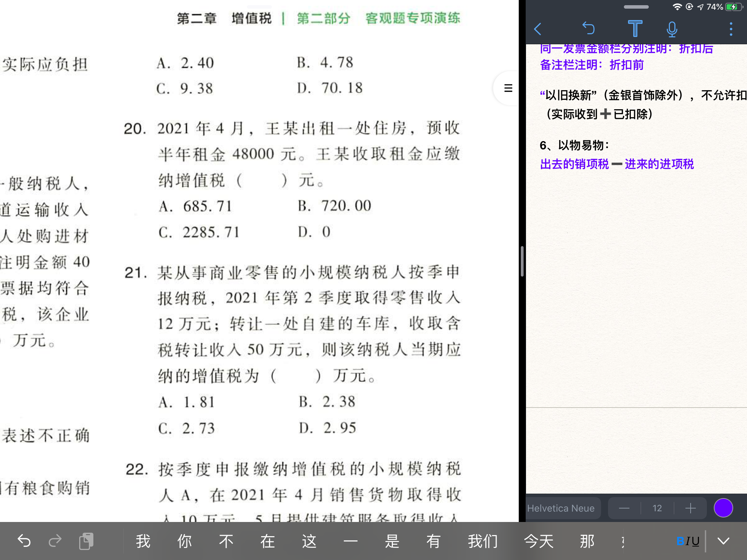Image resolution: width=747 pixels, height=560 pixels.
Task: Insert suggestion 是
Action: tap(392, 541)
